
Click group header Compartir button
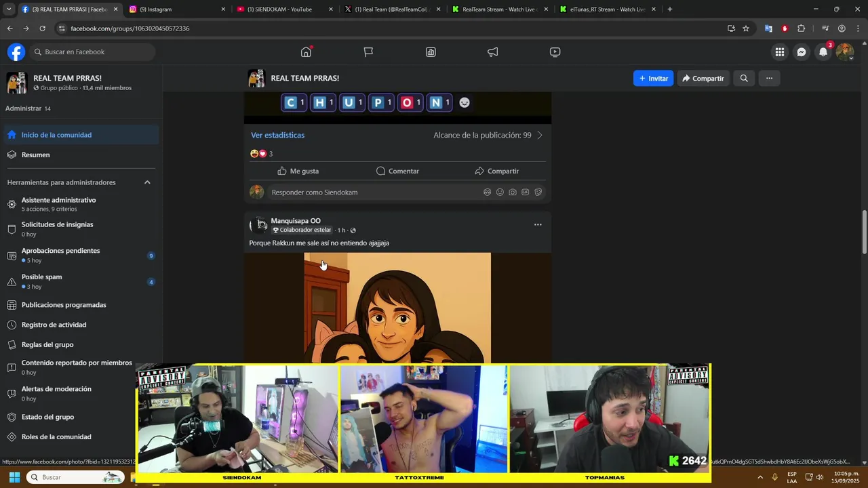pos(703,78)
